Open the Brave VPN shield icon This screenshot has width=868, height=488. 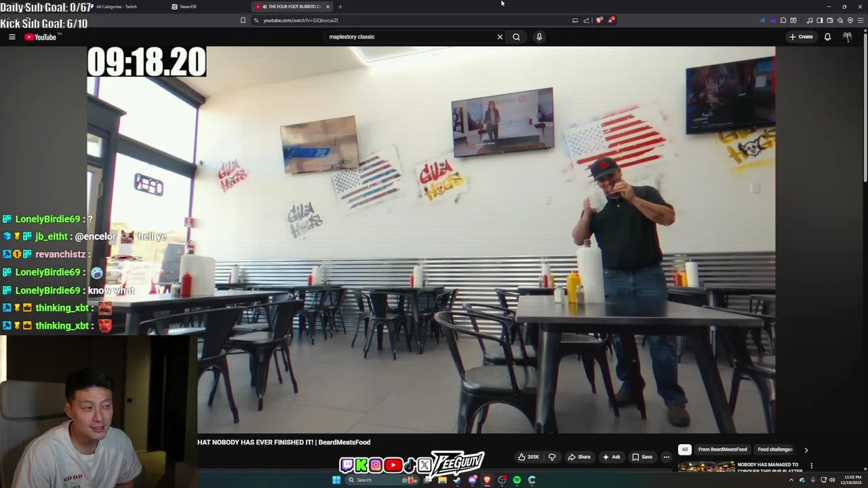click(x=850, y=20)
